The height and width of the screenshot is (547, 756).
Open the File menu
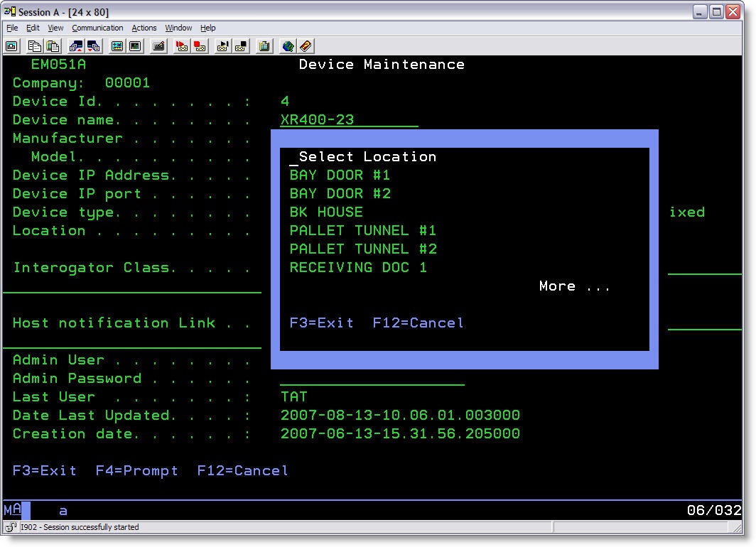tap(12, 28)
